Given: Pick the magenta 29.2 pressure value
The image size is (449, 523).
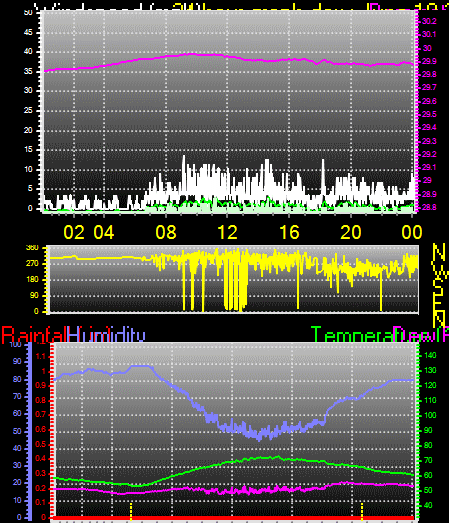Looking at the screenshot, I should tap(429, 154).
